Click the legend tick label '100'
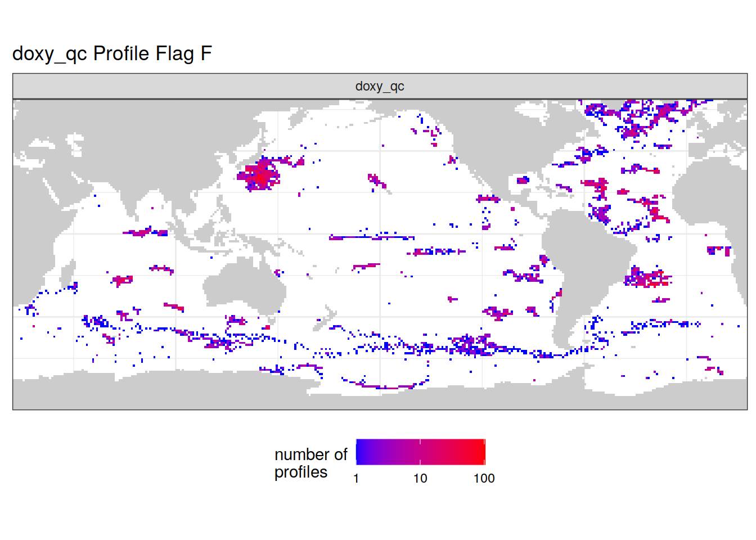Image resolution: width=756 pixels, height=540 pixels. pyautogui.click(x=484, y=478)
